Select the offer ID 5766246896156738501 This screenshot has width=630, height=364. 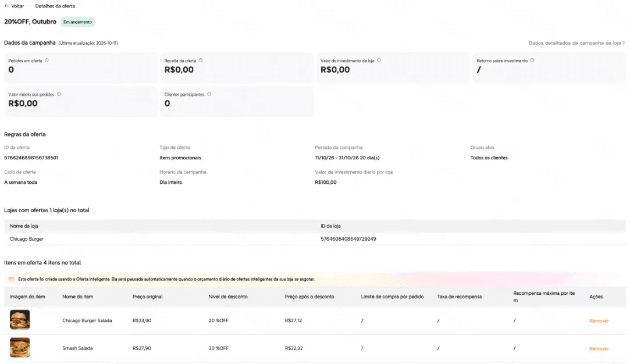31,158
